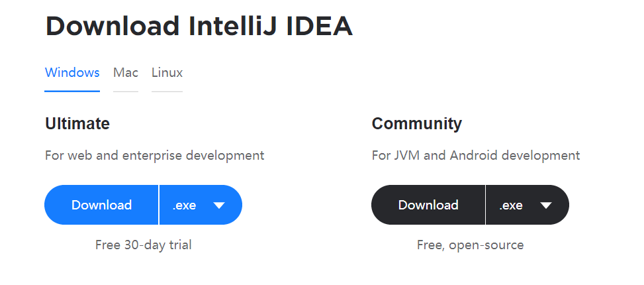Click the blue underline beneath Windows tab
The height and width of the screenshot is (285, 644).
[x=72, y=91]
